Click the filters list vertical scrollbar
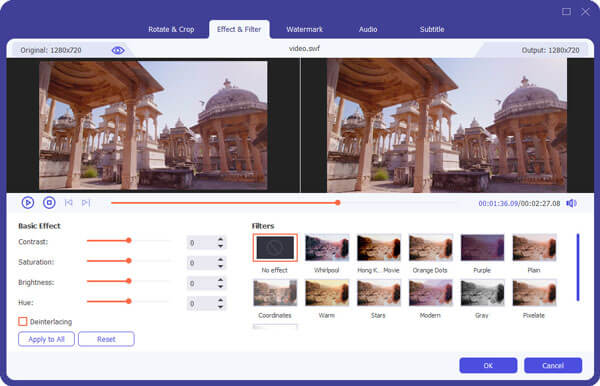This screenshot has height=386, width=600. click(578, 267)
